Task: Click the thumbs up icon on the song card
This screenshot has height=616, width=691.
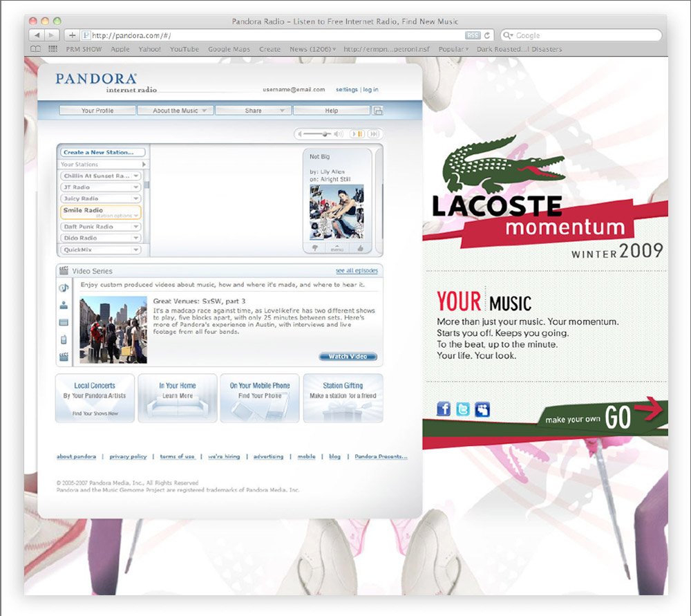Action: (x=361, y=249)
